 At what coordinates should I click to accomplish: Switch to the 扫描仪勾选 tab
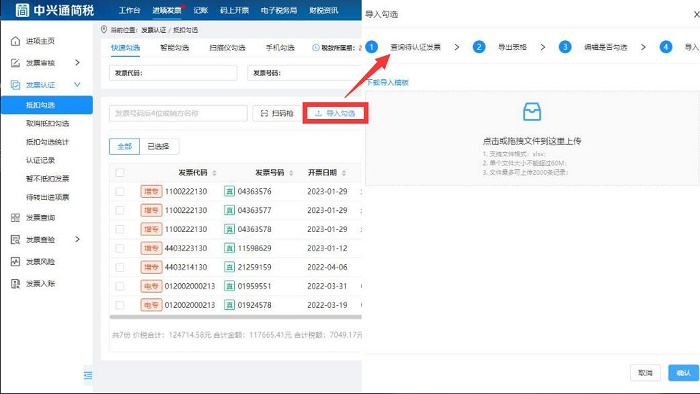click(x=227, y=48)
